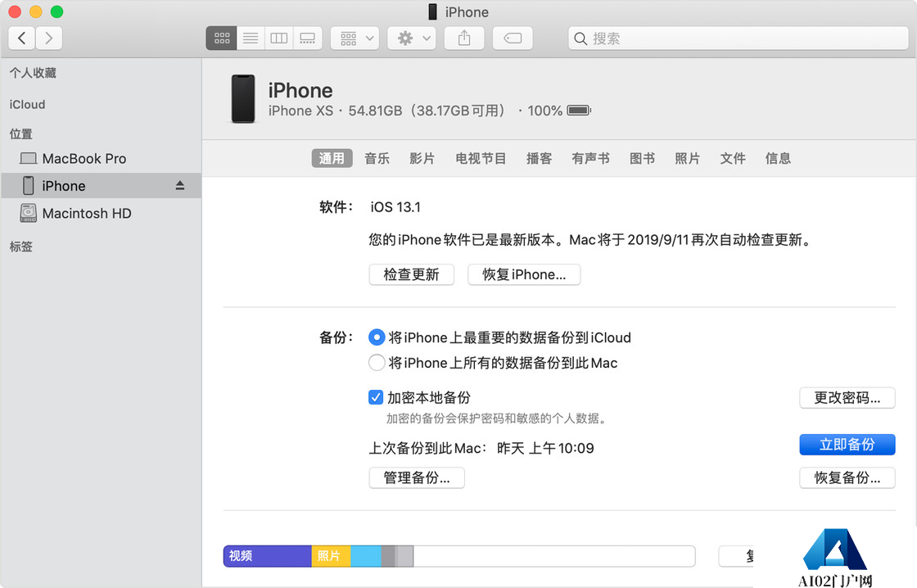This screenshot has width=917, height=588.
Task: Switch to the 通用 tab
Action: pyautogui.click(x=332, y=159)
